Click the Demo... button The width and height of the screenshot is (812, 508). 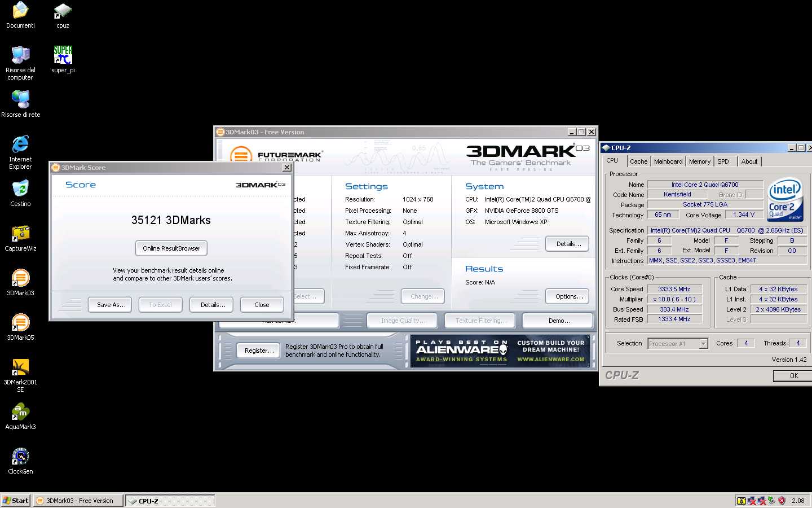pyautogui.click(x=558, y=321)
